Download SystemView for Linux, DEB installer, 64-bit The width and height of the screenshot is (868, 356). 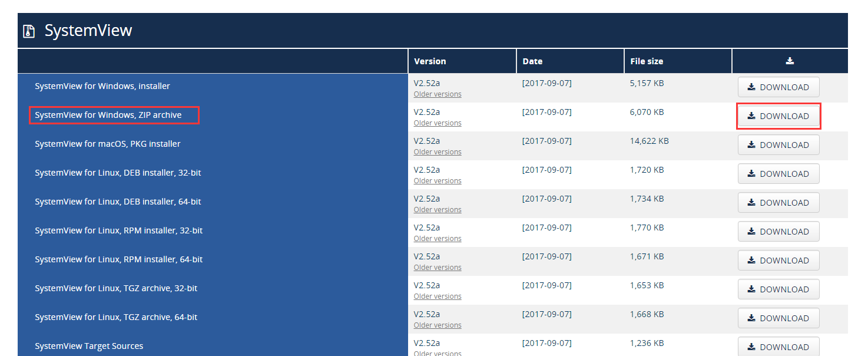pyautogui.click(x=778, y=202)
